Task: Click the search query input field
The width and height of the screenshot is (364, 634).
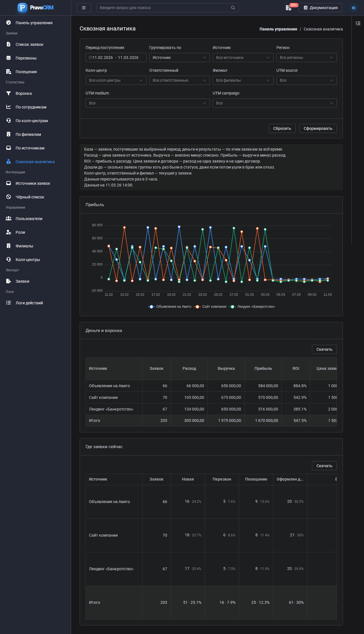Action: pos(168,8)
